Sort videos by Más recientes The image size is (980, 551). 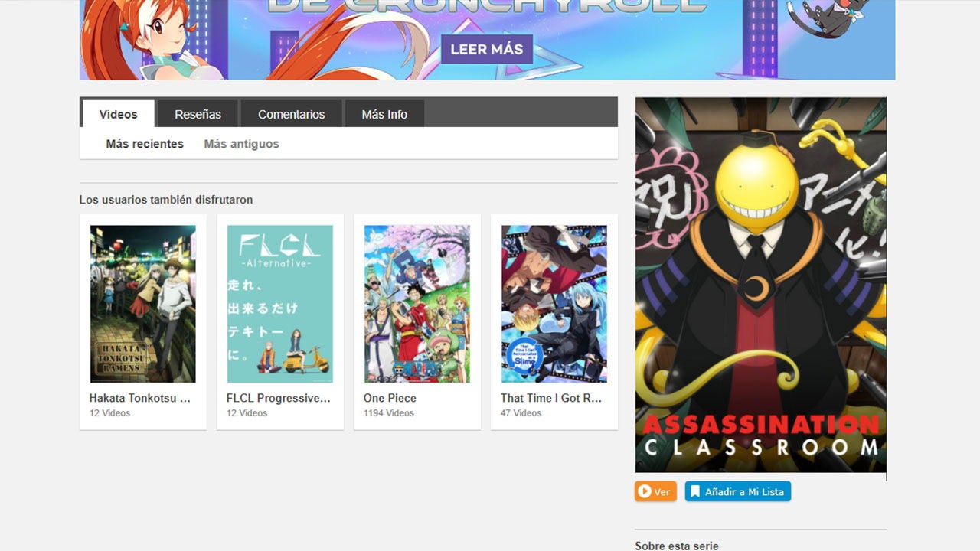point(144,144)
